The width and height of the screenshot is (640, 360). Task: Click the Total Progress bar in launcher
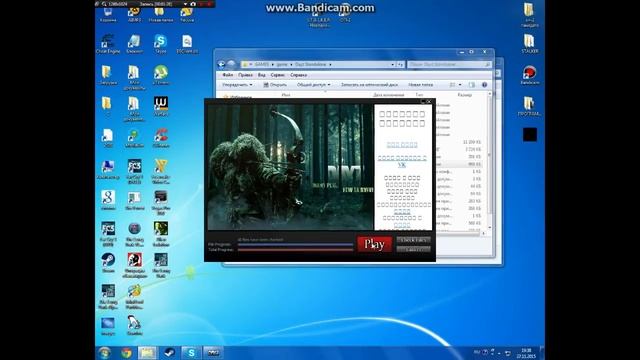pos(295,249)
